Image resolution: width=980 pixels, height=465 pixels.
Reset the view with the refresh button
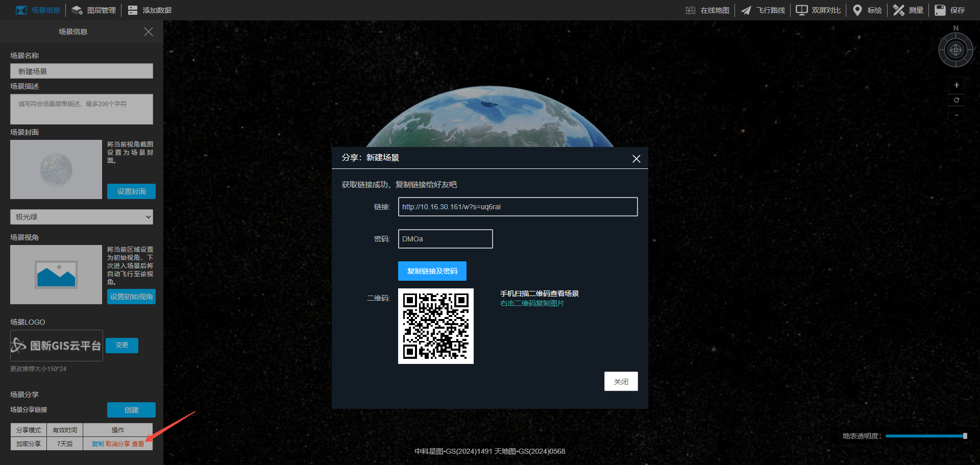[957, 100]
